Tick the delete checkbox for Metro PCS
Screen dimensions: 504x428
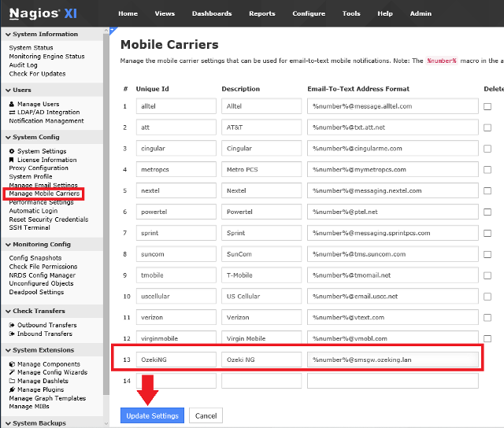(487, 169)
